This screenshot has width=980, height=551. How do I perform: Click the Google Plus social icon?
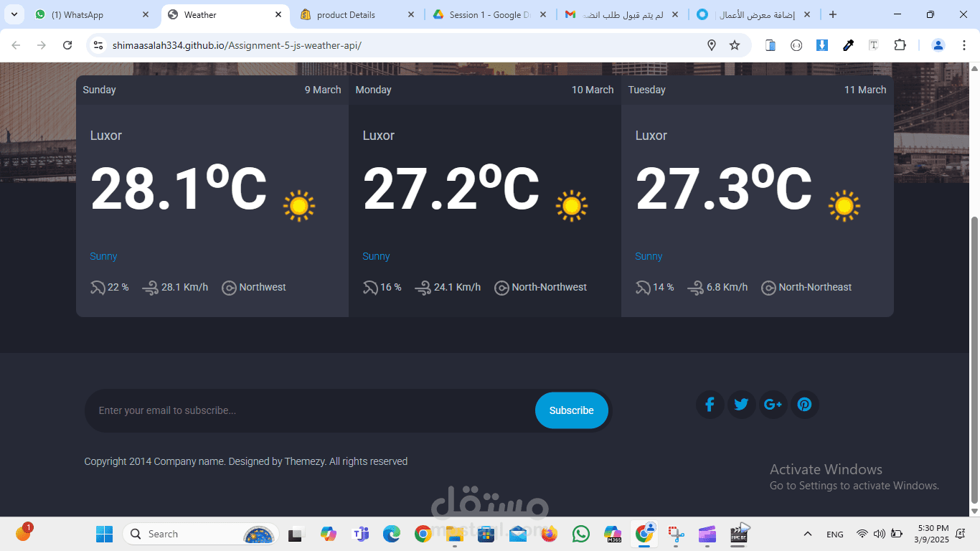point(773,405)
